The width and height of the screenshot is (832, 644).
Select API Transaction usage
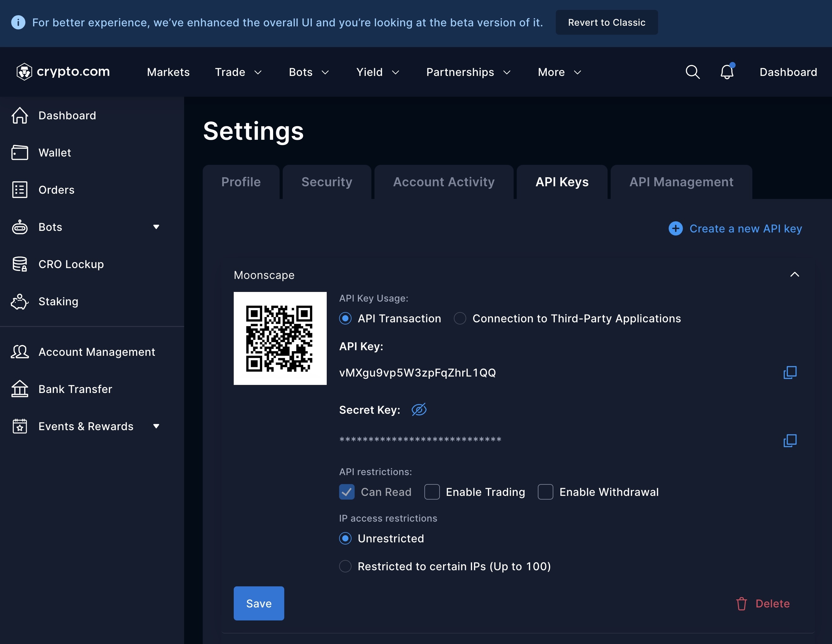point(345,318)
